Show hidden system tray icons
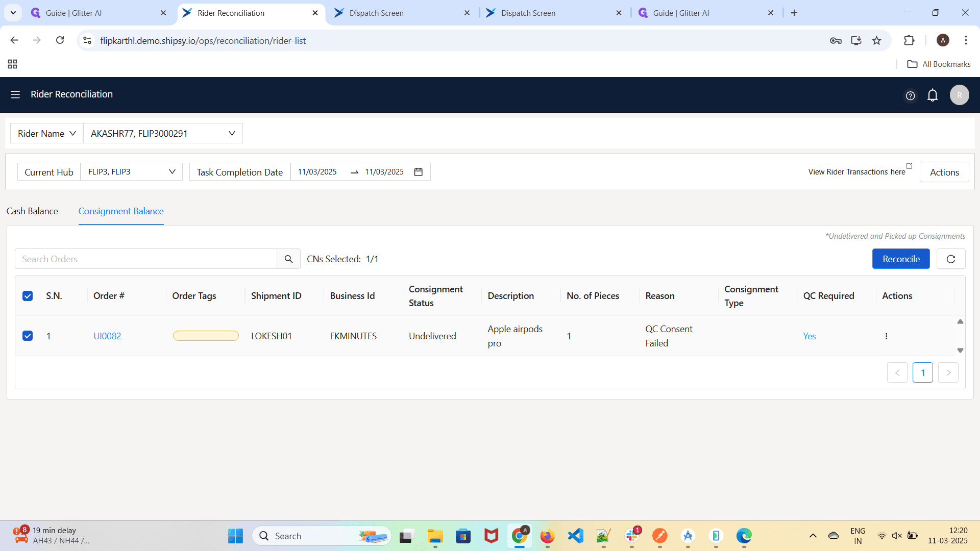The width and height of the screenshot is (980, 551). 813,536
